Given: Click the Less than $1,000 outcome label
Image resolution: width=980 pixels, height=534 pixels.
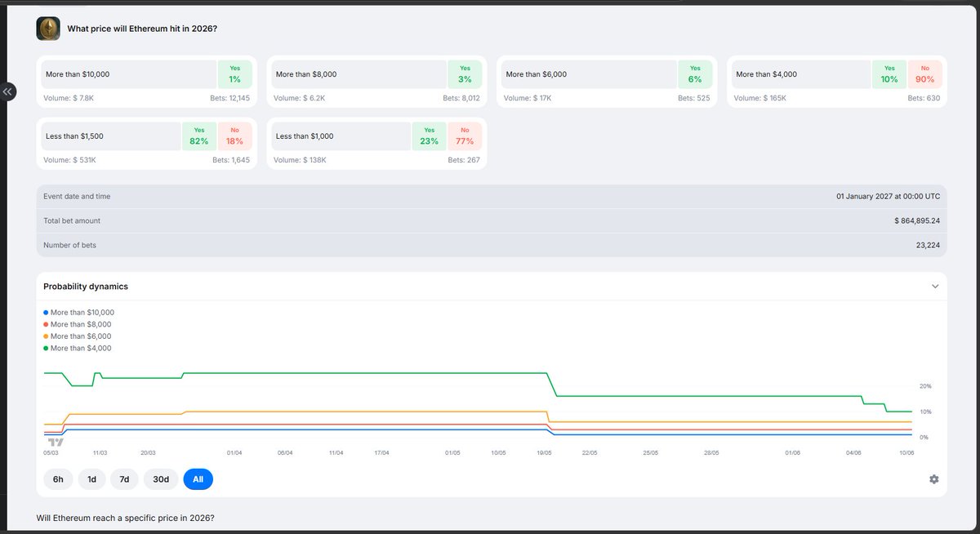Looking at the screenshot, I should coord(305,136).
